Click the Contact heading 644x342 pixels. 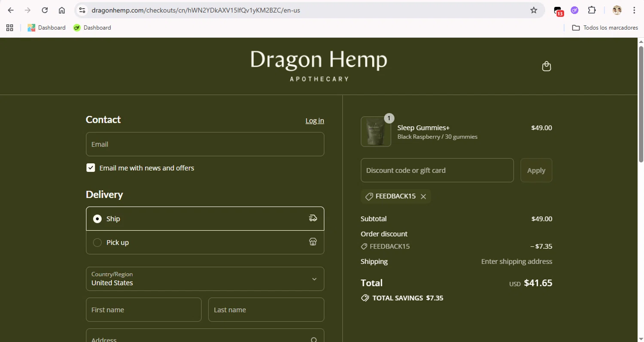pos(103,119)
